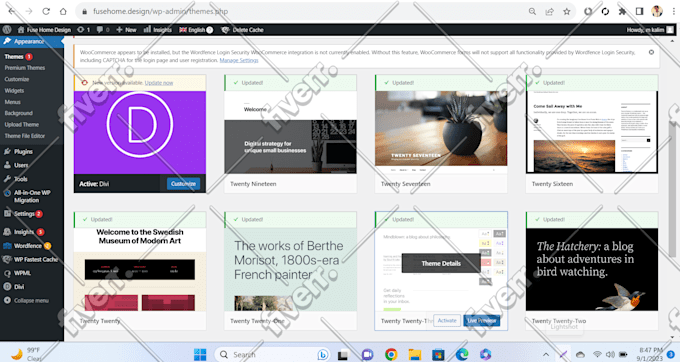The height and width of the screenshot is (362, 680).
Task: Click Theme Details on Twenty Twenty-Three
Action: click(x=441, y=263)
